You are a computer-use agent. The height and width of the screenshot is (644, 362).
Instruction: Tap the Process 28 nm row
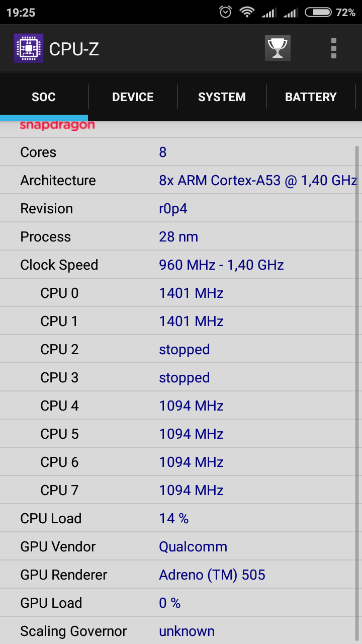(x=181, y=236)
